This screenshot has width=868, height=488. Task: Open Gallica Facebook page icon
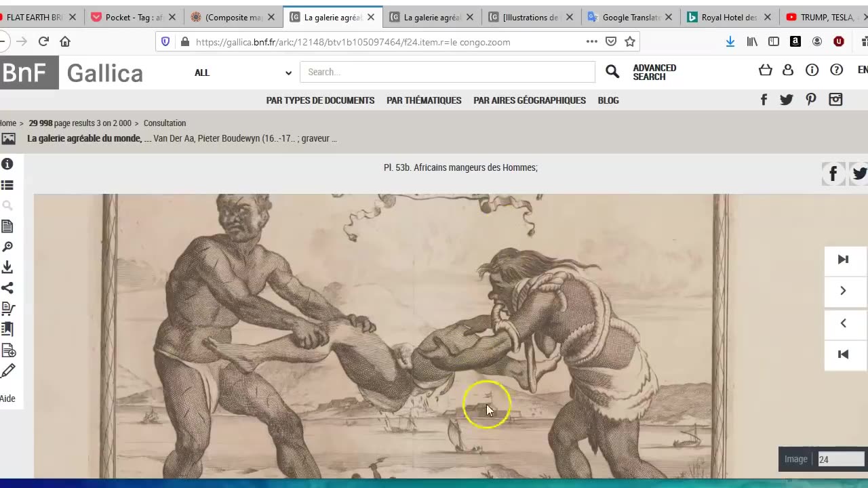tap(764, 100)
